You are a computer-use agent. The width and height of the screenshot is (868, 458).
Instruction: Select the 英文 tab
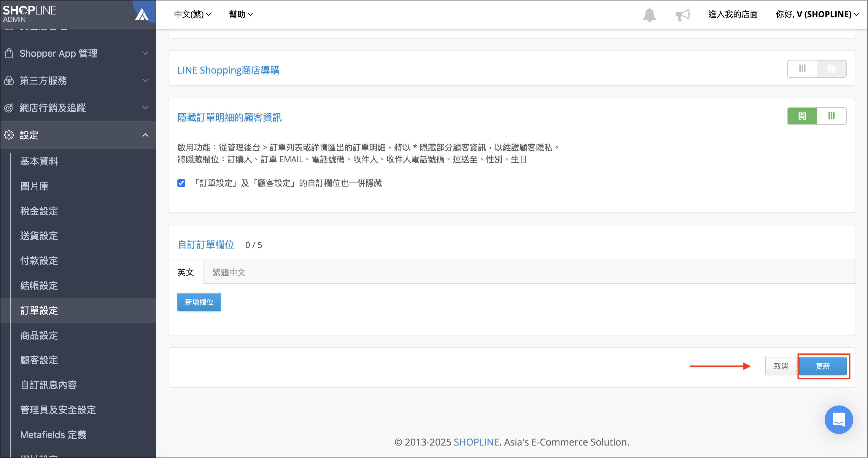(x=186, y=272)
